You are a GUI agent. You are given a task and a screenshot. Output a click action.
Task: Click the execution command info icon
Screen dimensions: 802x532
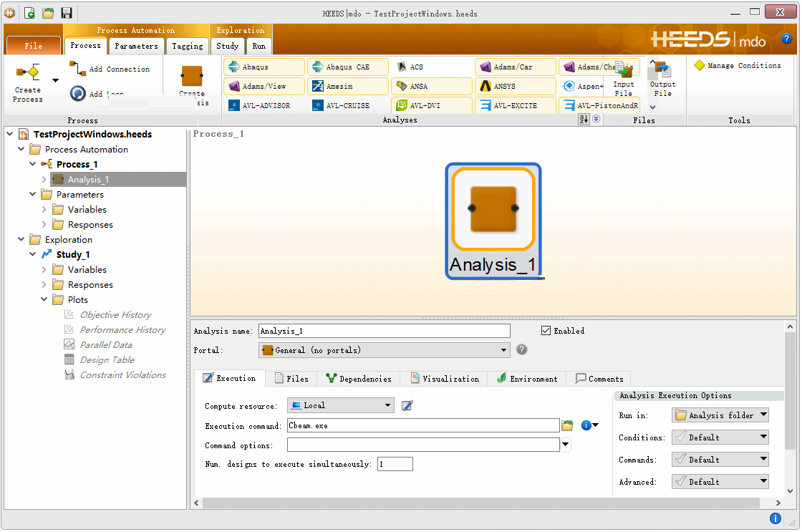click(x=586, y=425)
